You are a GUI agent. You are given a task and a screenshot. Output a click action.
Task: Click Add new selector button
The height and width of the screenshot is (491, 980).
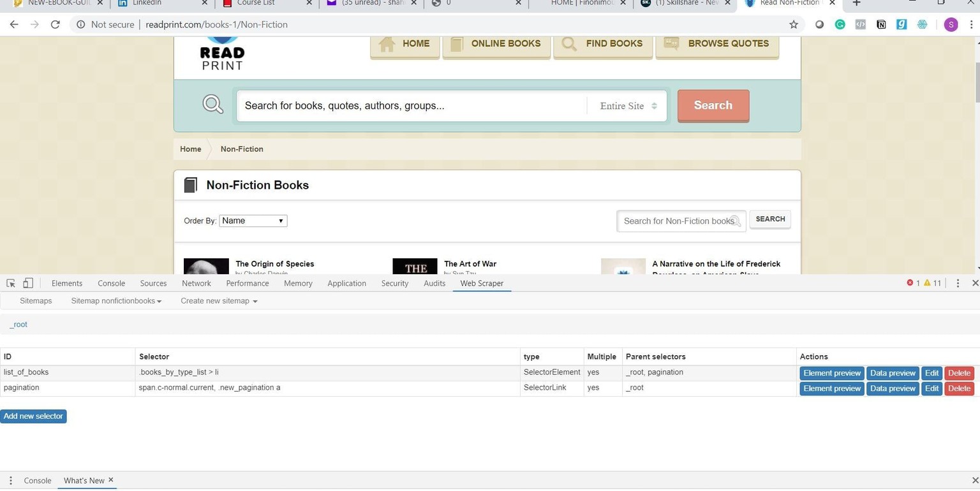point(33,416)
